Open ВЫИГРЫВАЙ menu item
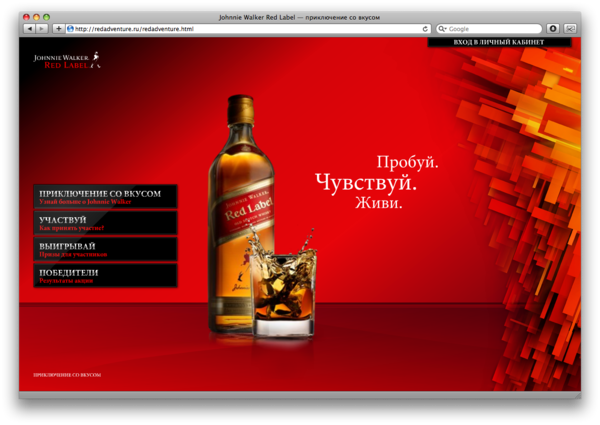 click(x=106, y=249)
